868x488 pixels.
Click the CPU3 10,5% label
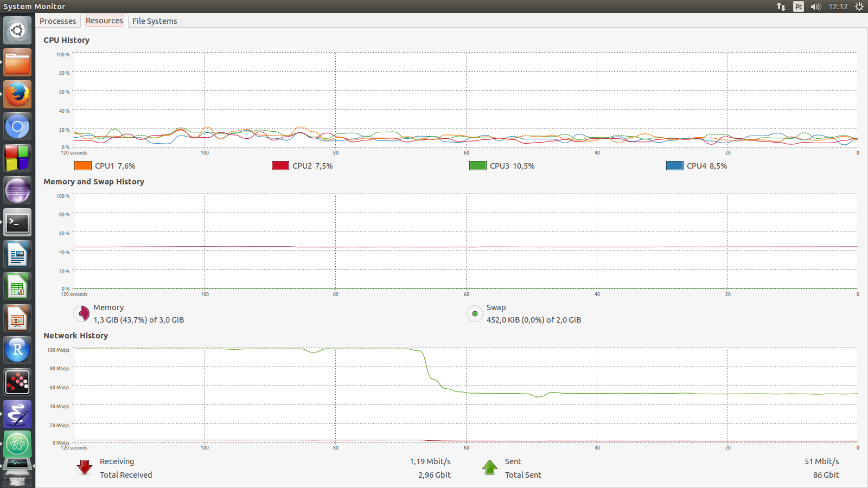(512, 166)
